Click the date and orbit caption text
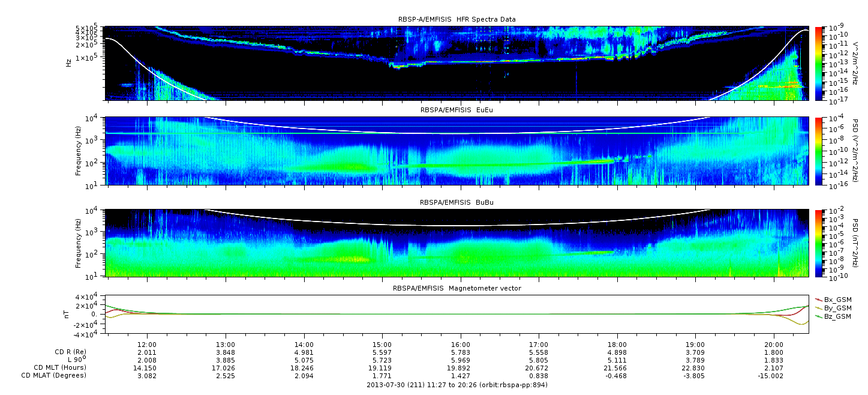868x395 pixels. (456, 384)
